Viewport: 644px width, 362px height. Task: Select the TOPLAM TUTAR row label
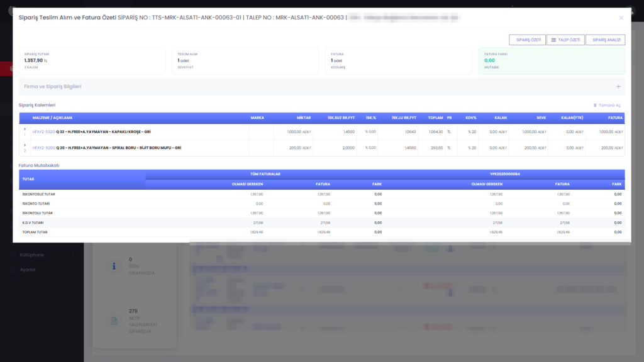pyautogui.click(x=35, y=233)
